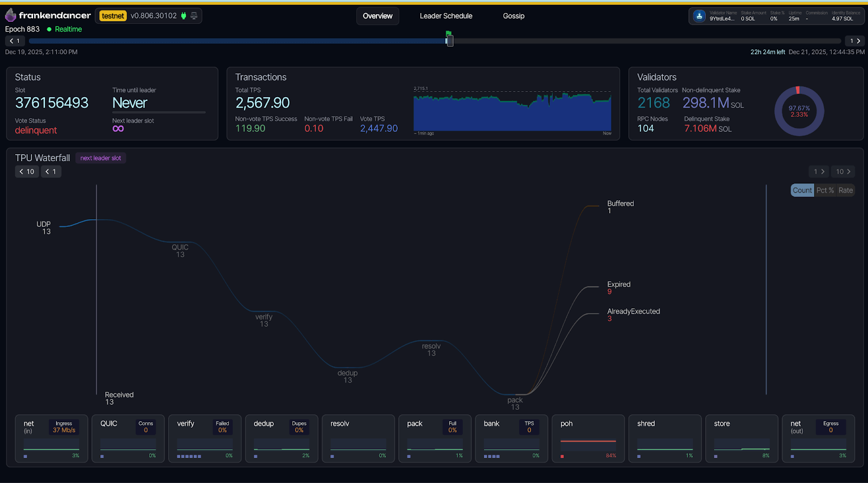Step back 1 slot in TPU Waterfall
This screenshot has width=868, height=483.
click(x=51, y=171)
